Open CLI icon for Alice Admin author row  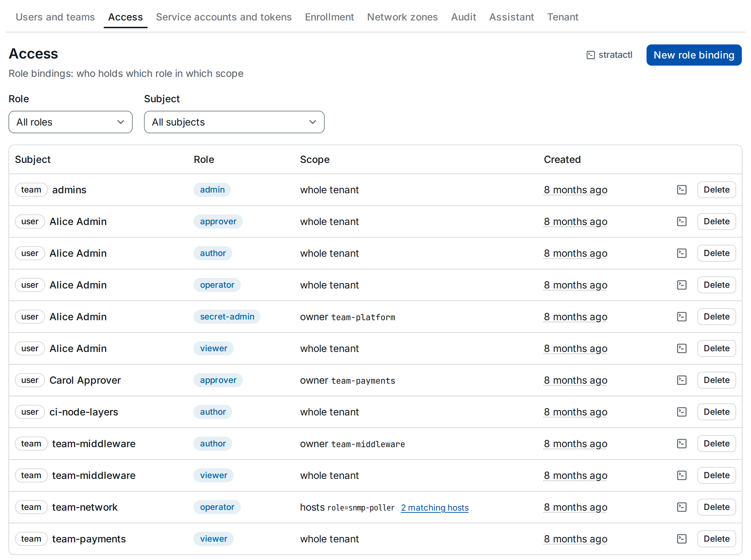click(681, 253)
